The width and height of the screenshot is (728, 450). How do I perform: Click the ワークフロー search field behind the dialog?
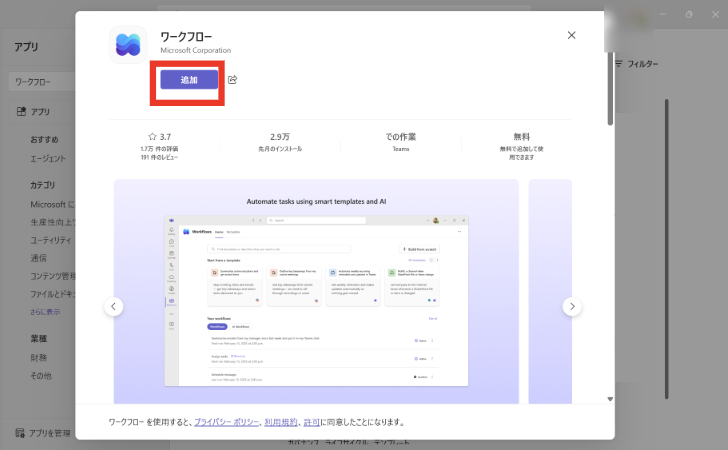(x=42, y=82)
